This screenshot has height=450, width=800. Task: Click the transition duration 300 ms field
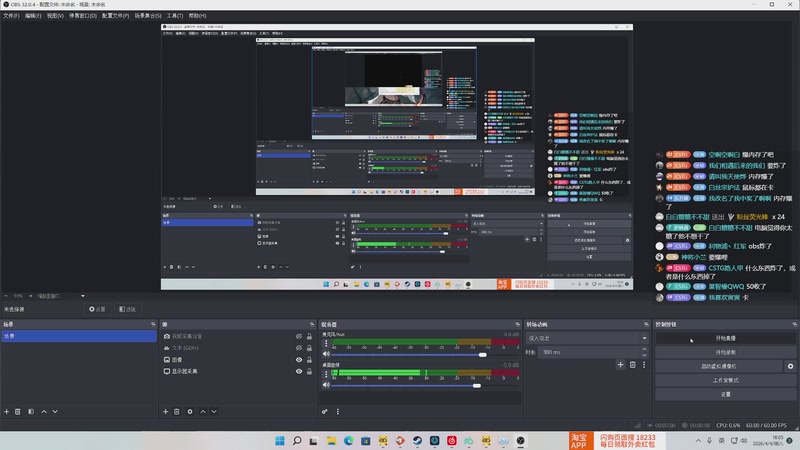(x=589, y=352)
